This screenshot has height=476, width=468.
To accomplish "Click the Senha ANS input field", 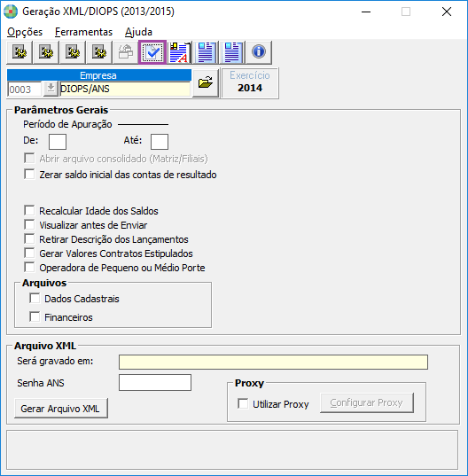I will (155, 382).
